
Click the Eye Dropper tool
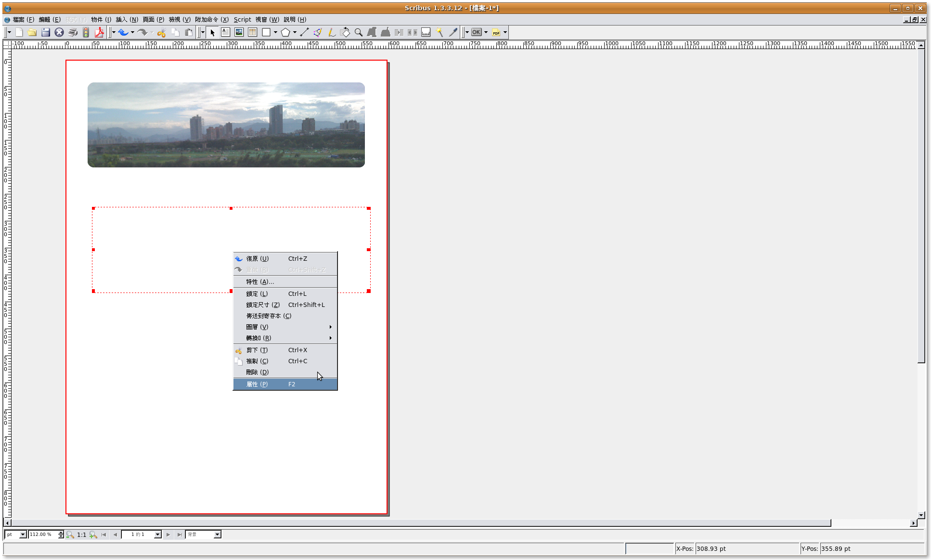point(453,32)
